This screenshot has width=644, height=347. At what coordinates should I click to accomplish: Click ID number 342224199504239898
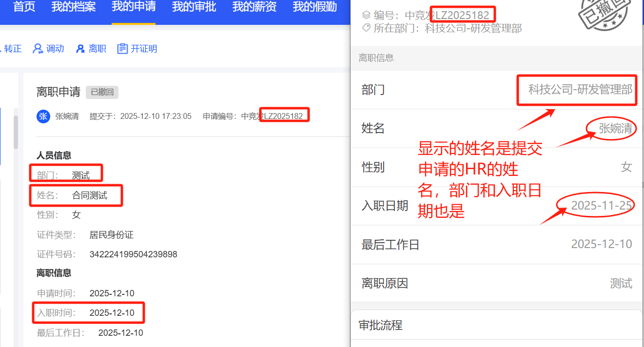(134, 254)
